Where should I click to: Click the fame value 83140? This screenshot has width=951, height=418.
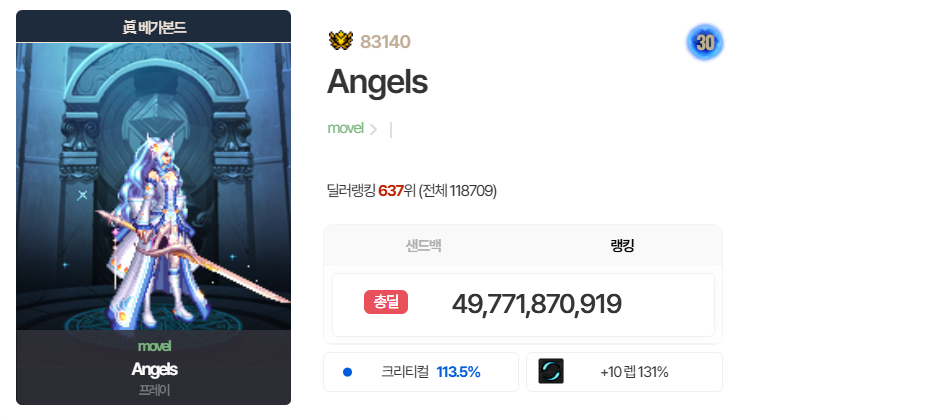click(x=385, y=42)
